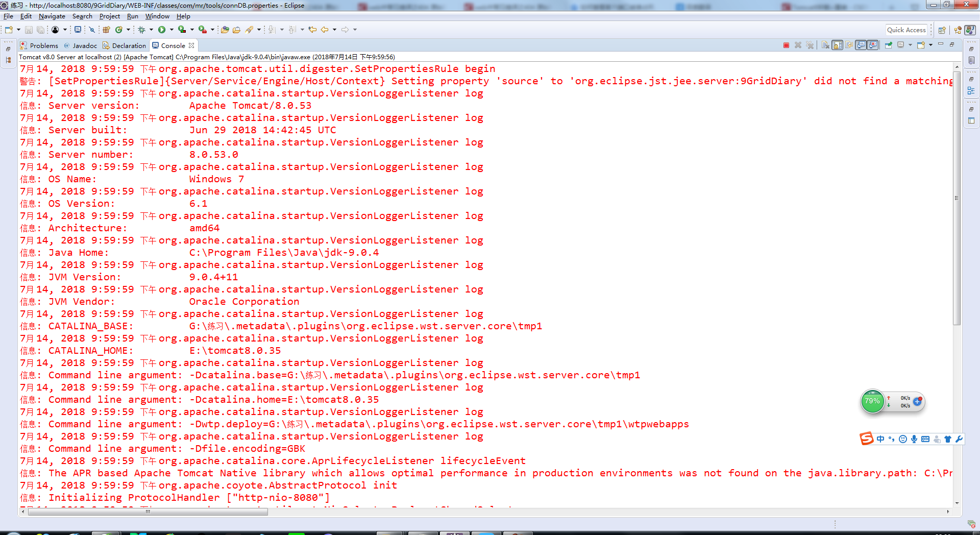Click the Clear Console icon

(x=825, y=45)
